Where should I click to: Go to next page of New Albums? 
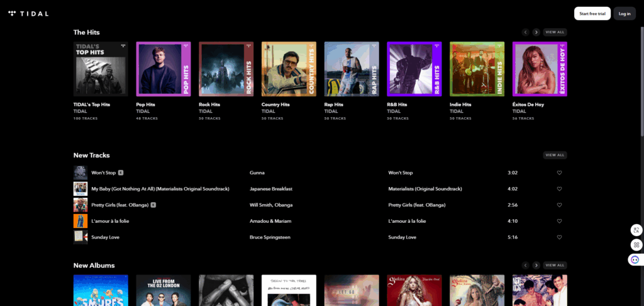536,265
